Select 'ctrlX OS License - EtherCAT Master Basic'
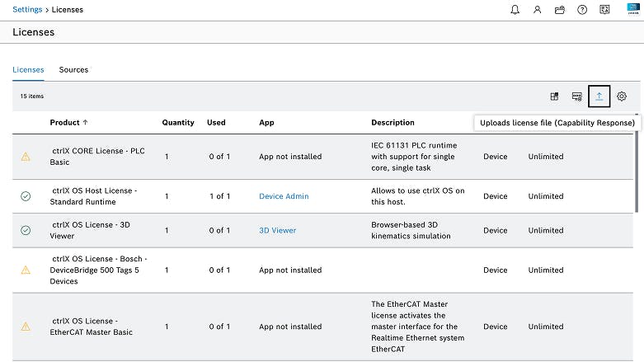644x362 pixels. click(x=92, y=327)
